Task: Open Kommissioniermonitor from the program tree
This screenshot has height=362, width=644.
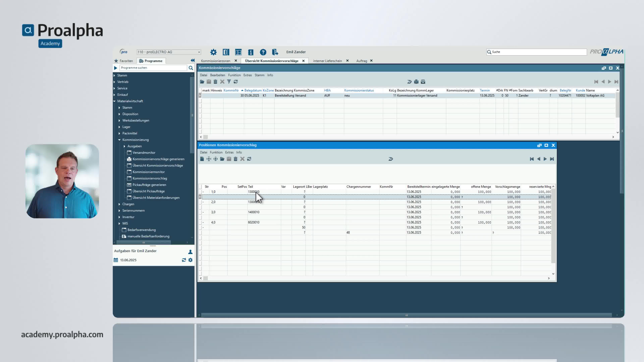Action: (x=148, y=172)
